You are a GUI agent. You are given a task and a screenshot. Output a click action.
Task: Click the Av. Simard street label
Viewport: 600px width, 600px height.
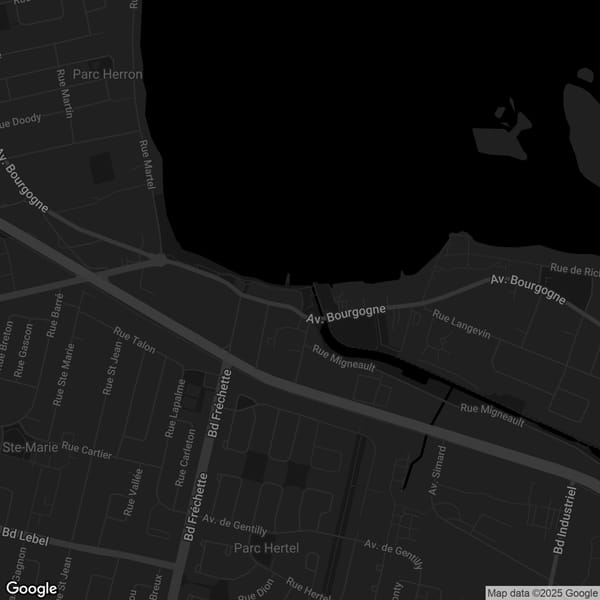click(x=435, y=470)
